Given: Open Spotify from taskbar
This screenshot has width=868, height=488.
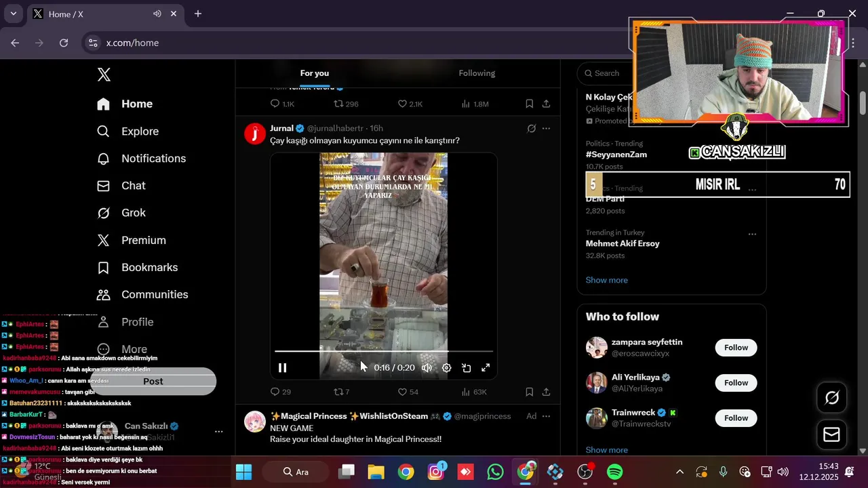Looking at the screenshot, I should point(614,472).
